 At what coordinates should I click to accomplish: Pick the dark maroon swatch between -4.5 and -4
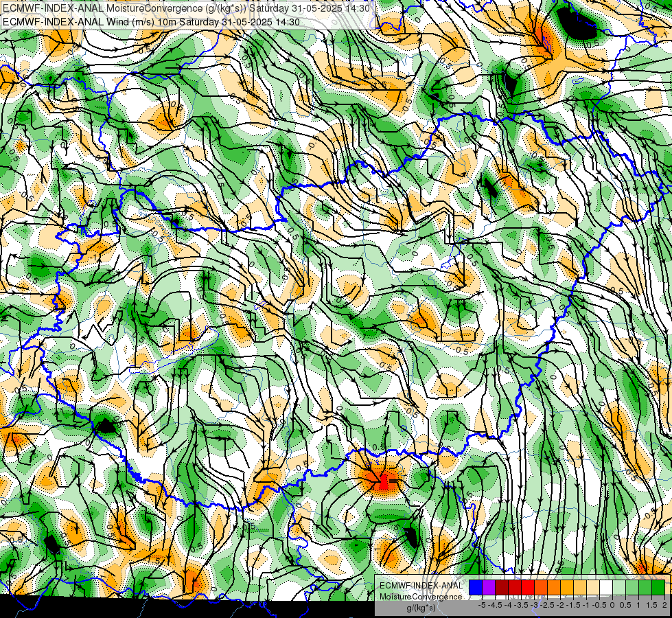(x=502, y=587)
